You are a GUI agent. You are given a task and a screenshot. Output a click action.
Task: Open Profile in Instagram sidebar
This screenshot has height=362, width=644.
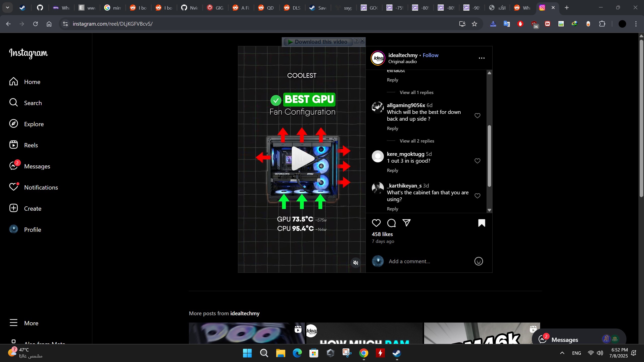click(25, 230)
